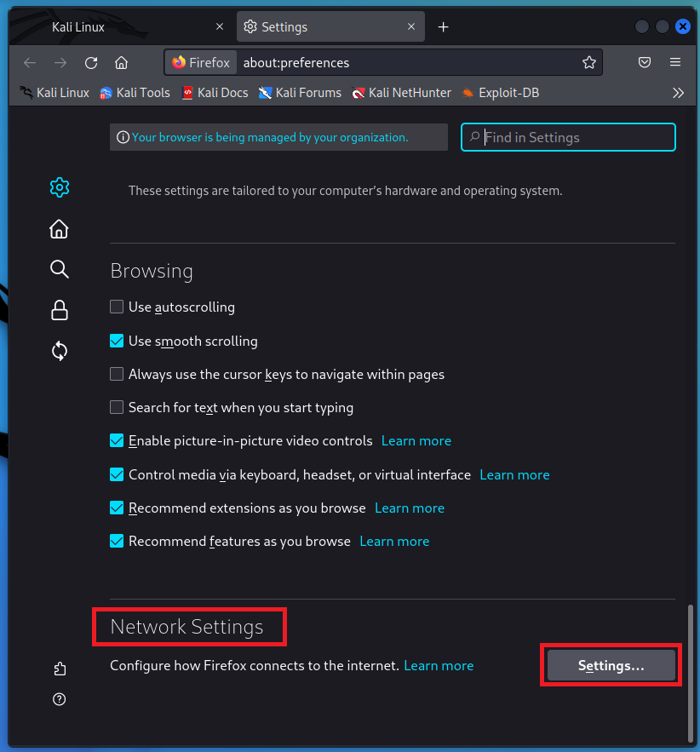This screenshot has width=700, height=752.
Task: Open Kali Linux bookmark
Action: point(55,93)
